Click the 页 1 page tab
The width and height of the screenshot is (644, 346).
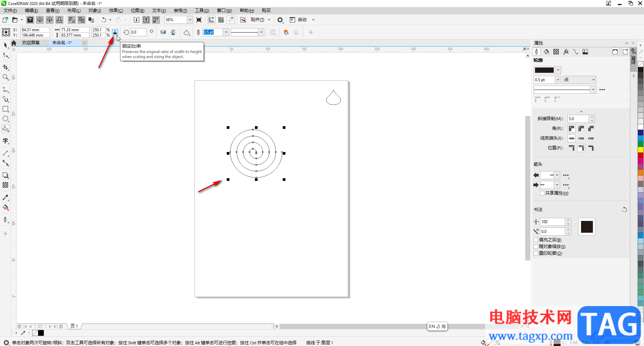74,326
